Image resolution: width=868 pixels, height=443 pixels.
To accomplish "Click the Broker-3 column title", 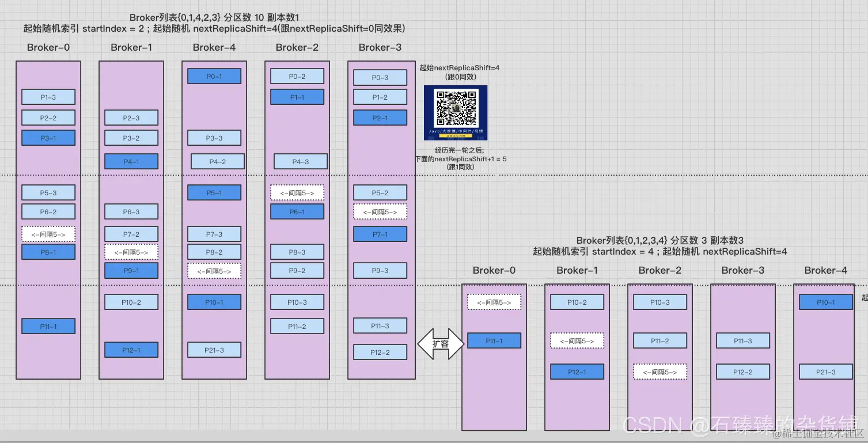I will click(380, 47).
